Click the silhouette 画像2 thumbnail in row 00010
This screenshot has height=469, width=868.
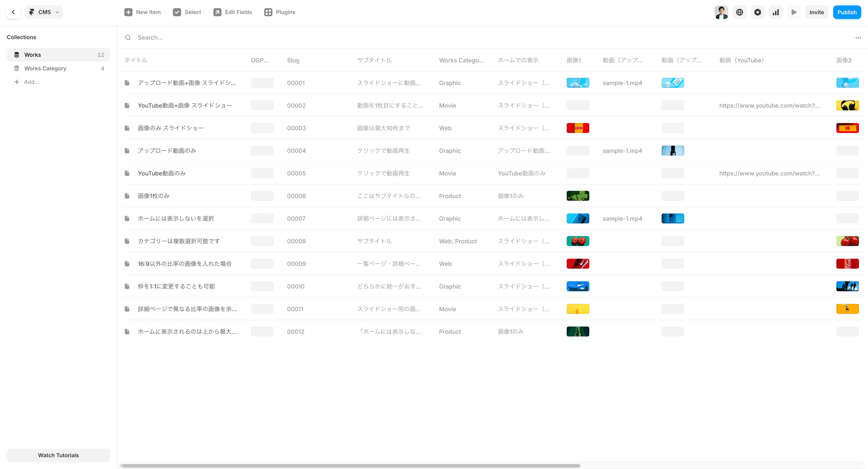coord(847,286)
